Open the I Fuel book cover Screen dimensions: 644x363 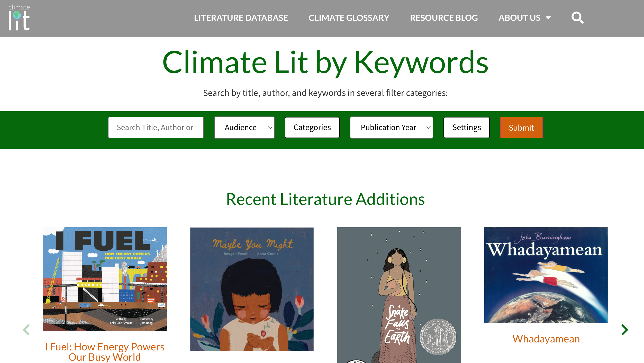(x=105, y=279)
